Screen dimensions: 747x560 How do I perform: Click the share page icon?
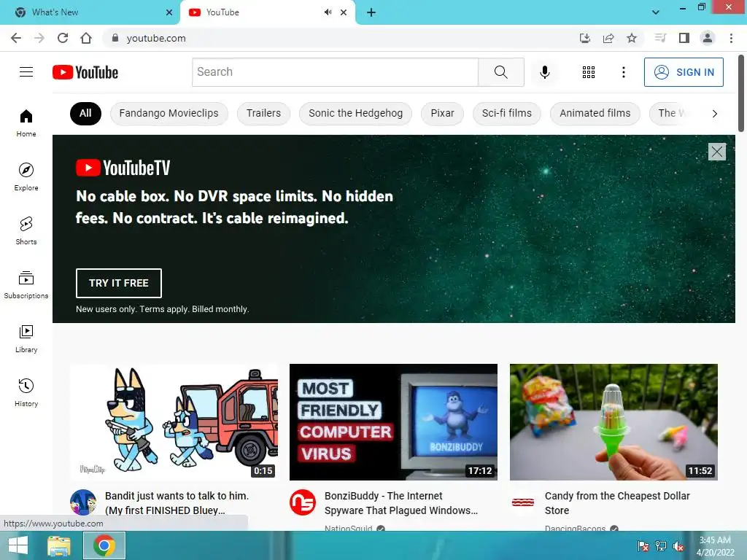(x=608, y=38)
